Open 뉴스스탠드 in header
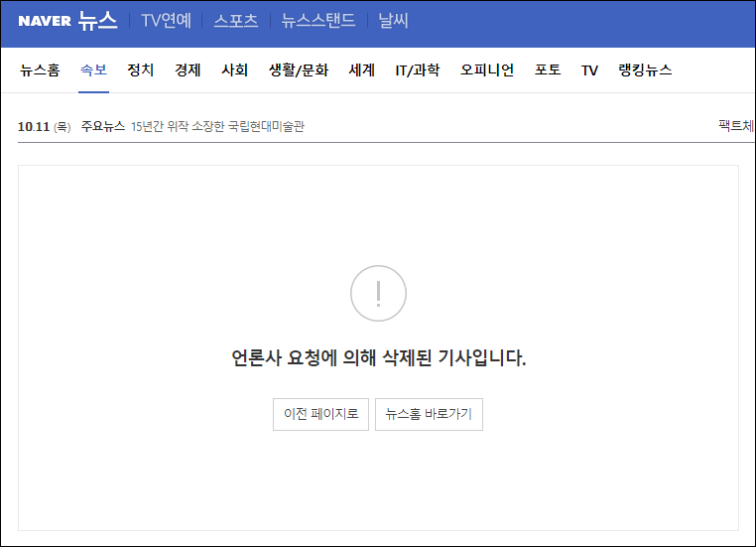Screen dimensions: 756x547 click(x=318, y=21)
